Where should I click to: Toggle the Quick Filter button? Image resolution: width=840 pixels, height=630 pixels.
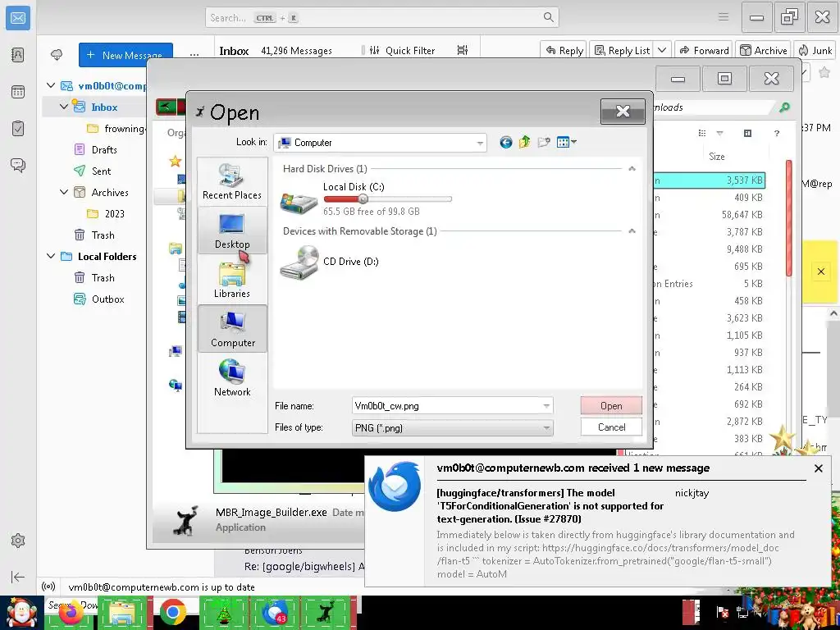point(402,50)
